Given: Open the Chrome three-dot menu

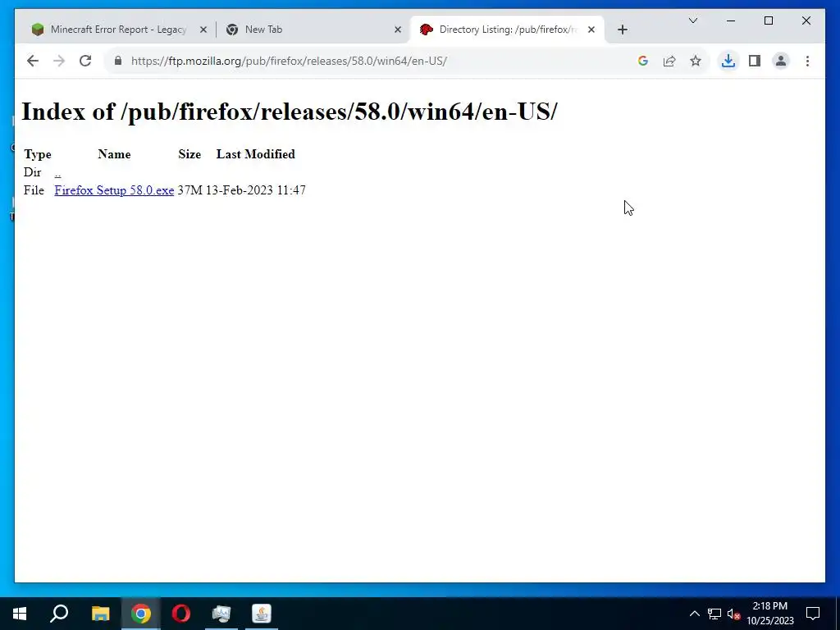Looking at the screenshot, I should (x=807, y=61).
